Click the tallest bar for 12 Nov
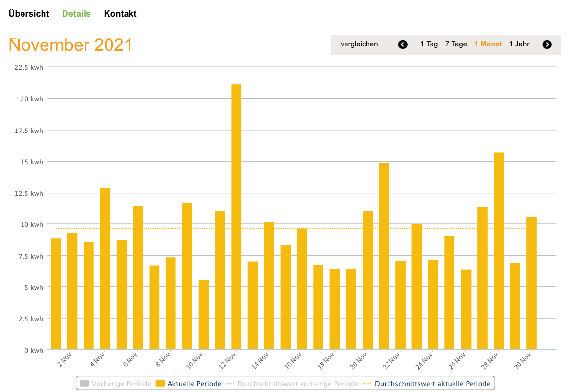Viewport: 582px width, 392px height. 237,217
